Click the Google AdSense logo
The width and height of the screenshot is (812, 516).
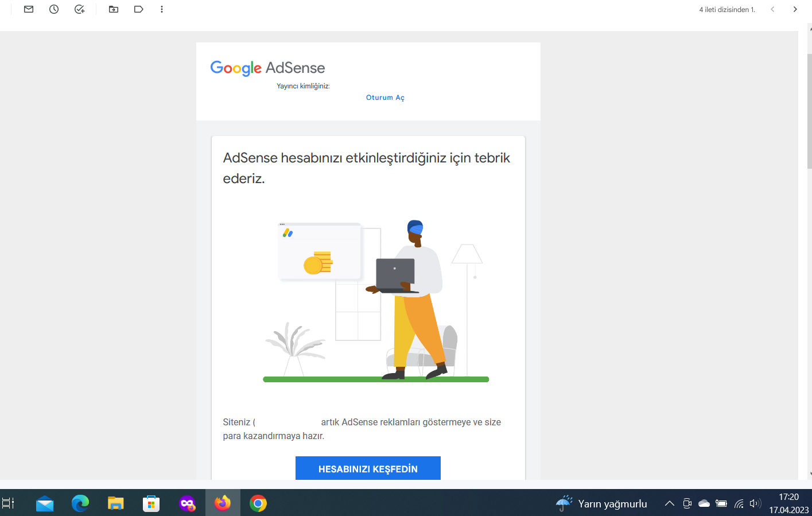point(267,68)
